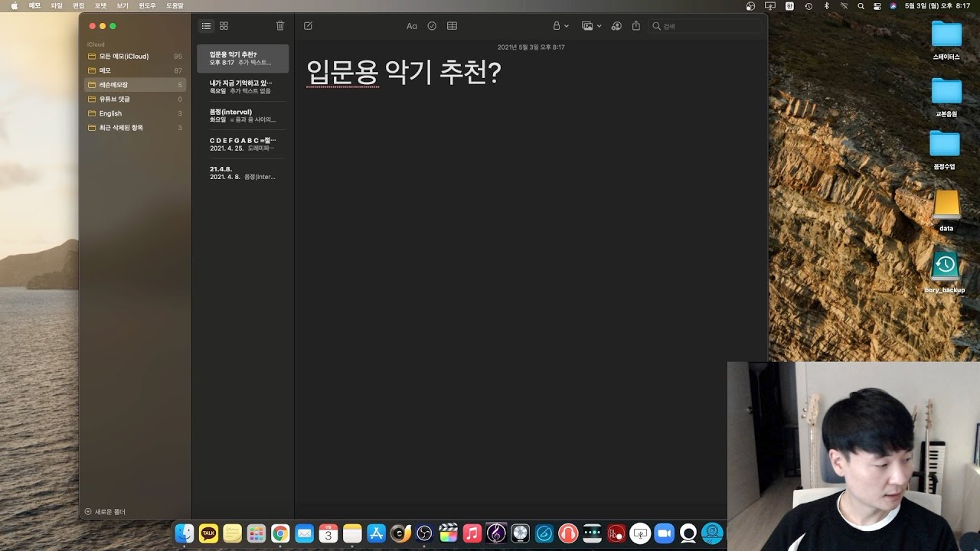Screen dimensions: 980x551
Task: Open the note 21.4.8.
Action: 243,173
